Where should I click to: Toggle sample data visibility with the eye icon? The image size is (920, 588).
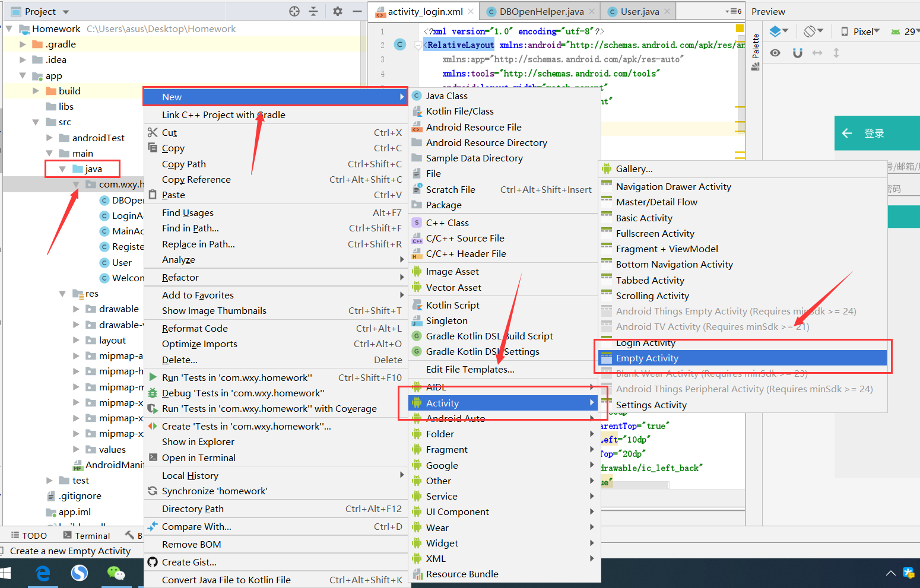775,52
